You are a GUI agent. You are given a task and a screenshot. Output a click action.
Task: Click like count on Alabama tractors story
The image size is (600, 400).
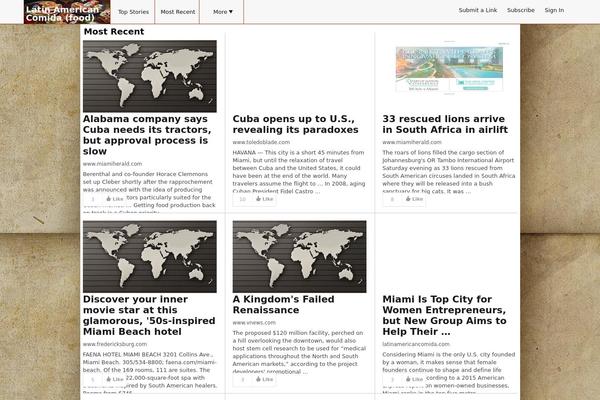pos(93,199)
